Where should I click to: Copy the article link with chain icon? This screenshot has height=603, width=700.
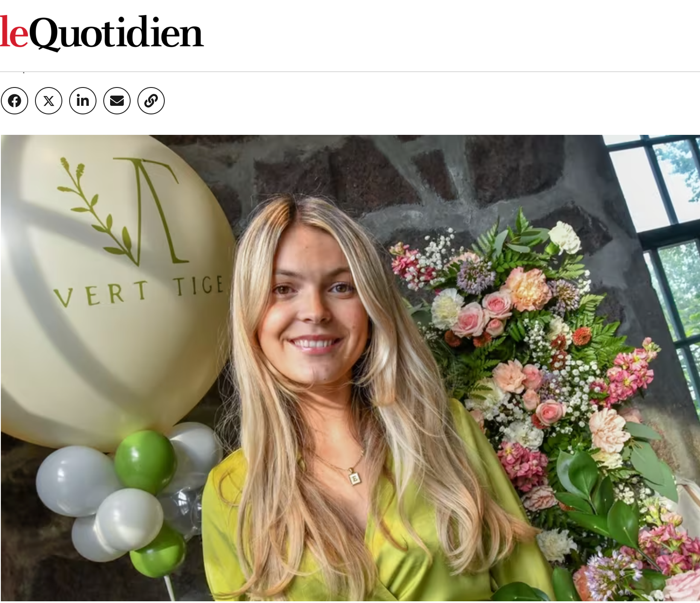[x=151, y=101]
